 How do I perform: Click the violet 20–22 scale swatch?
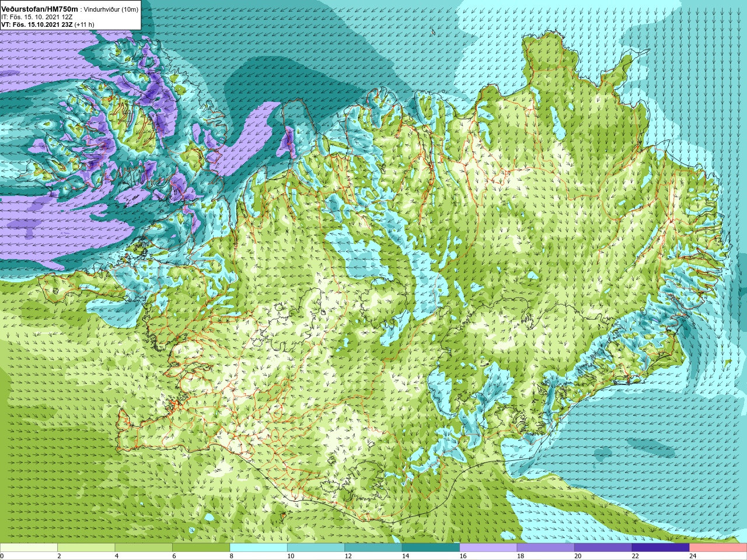point(603,548)
